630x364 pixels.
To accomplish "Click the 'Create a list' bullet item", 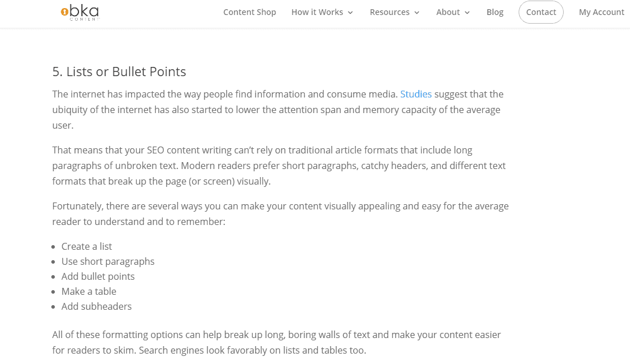I will (x=87, y=246).
